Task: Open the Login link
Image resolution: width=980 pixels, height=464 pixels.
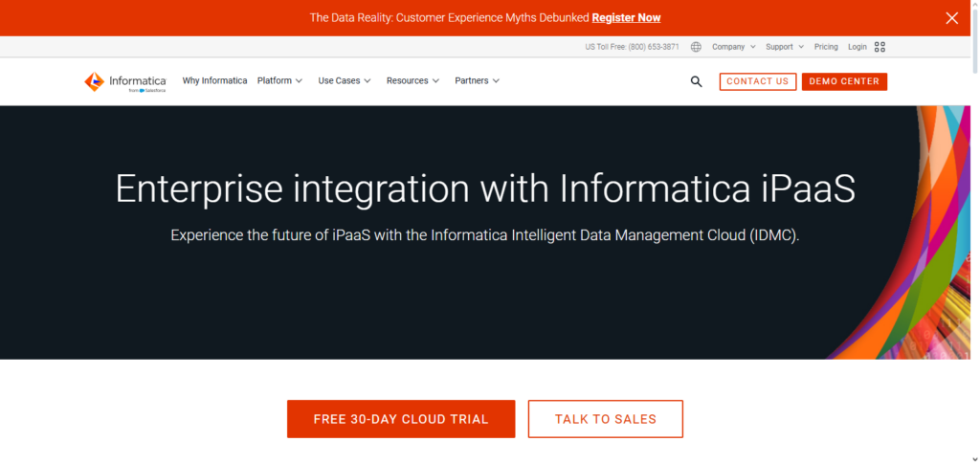Action: click(857, 47)
